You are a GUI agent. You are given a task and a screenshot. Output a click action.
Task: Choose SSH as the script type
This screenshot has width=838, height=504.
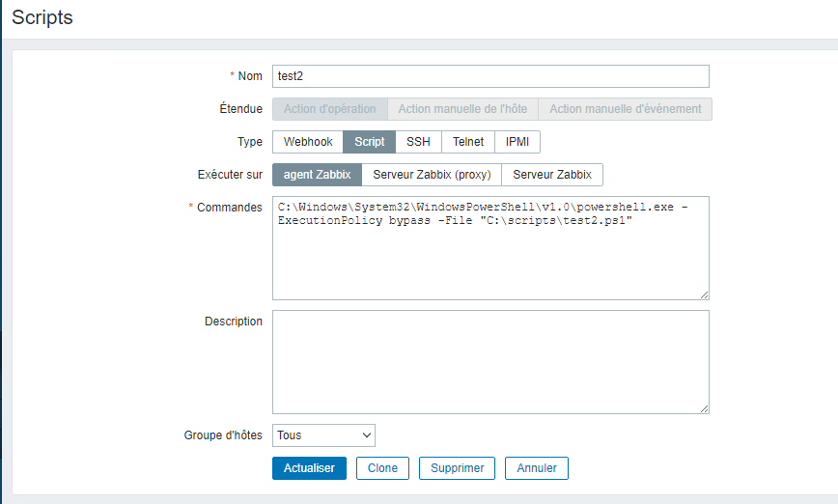[x=418, y=142]
